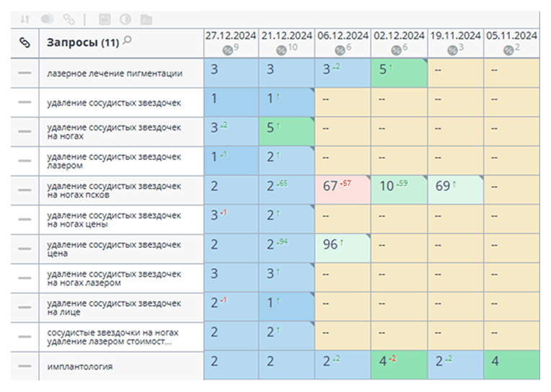Select query удаление сосудистых звездочек на ногах цены
The image size is (551, 392).
click(x=114, y=220)
